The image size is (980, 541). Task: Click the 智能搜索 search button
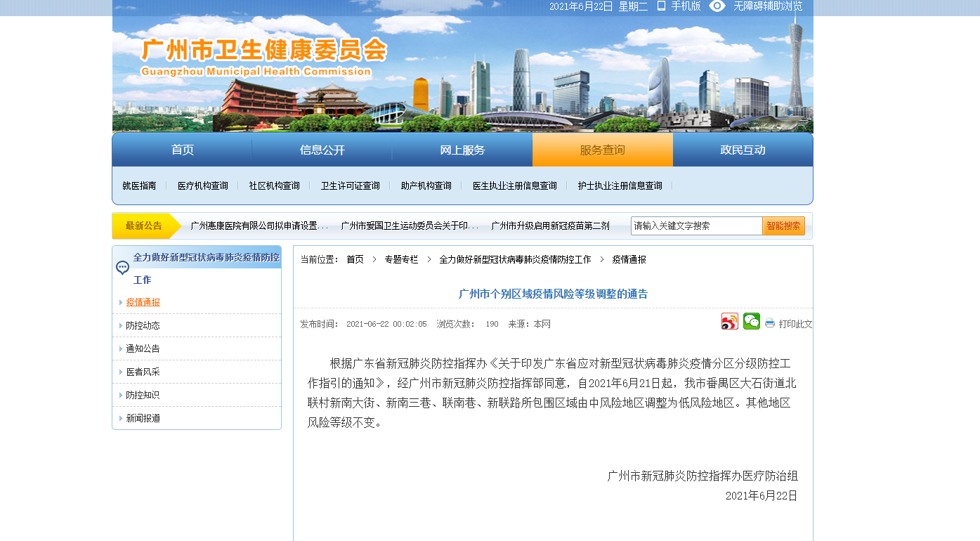pos(783,226)
